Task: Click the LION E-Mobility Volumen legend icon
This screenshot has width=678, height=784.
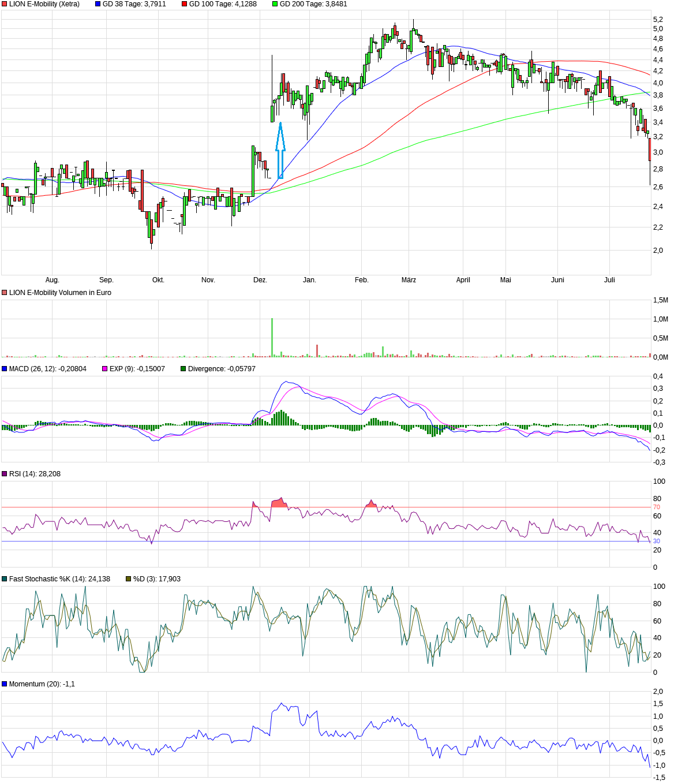Action: 5,293
